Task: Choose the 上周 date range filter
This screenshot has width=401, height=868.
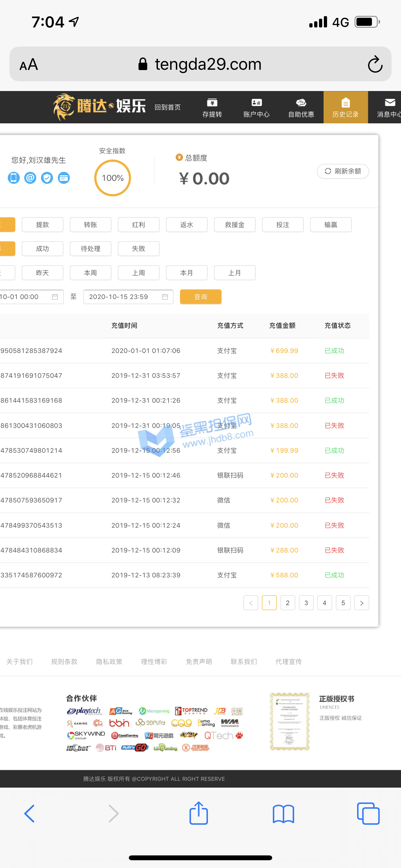Action: pyautogui.click(x=139, y=273)
